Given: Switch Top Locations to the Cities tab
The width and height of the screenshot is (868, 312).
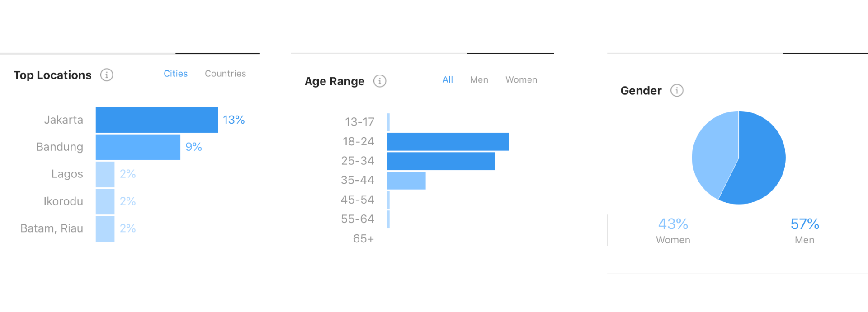Looking at the screenshot, I should tap(175, 74).
